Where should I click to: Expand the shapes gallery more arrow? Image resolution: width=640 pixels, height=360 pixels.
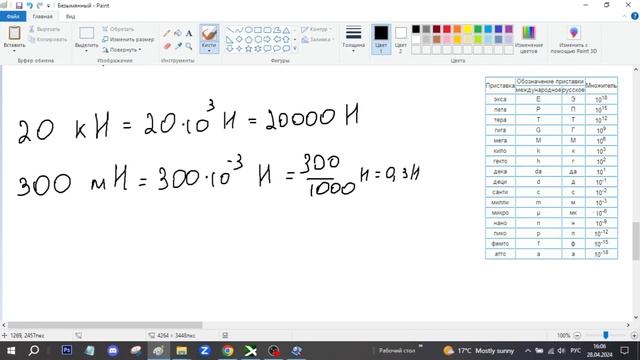click(295, 49)
